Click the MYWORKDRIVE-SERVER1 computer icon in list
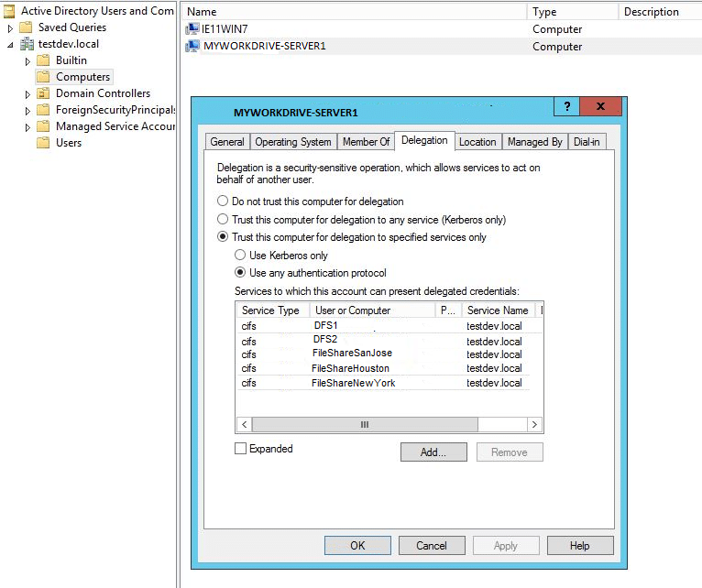The height and width of the screenshot is (588, 702). [192, 46]
